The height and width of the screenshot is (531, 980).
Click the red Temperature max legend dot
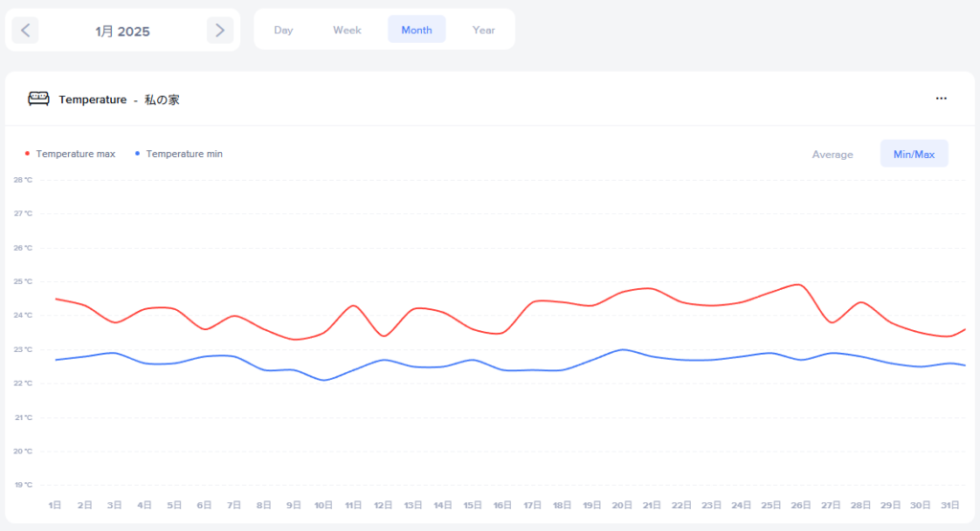(x=28, y=153)
